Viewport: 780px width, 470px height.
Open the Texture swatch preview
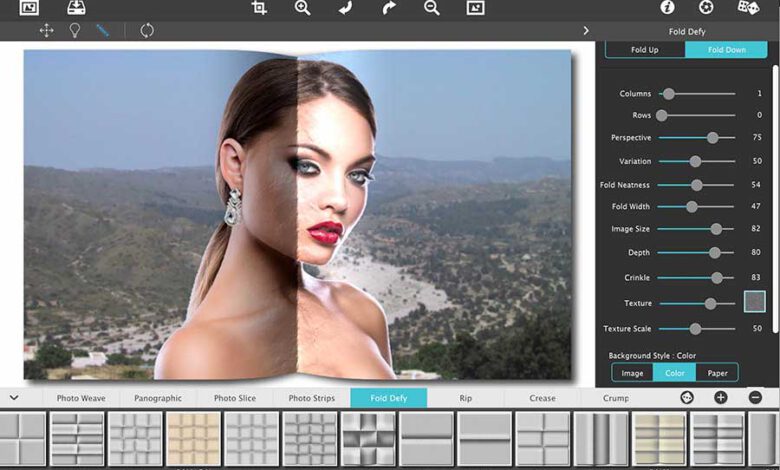(754, 302)
